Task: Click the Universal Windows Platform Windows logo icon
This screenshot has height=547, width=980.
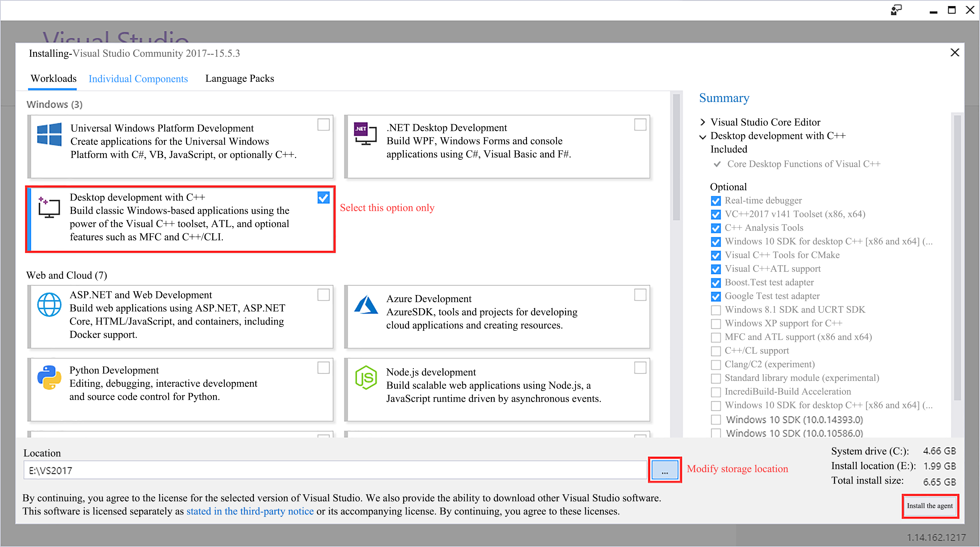Action: (x=49, y=134)
